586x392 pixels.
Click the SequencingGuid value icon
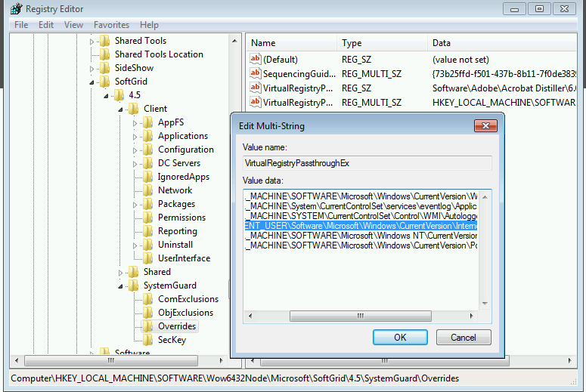tap(256, 73)
